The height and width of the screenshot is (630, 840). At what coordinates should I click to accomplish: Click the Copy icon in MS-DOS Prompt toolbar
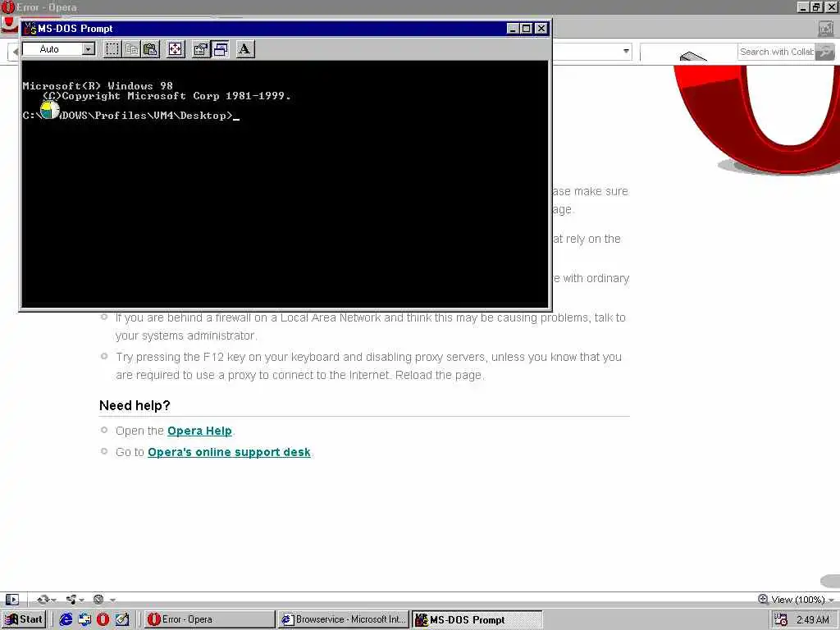click(x=131, y=49)
